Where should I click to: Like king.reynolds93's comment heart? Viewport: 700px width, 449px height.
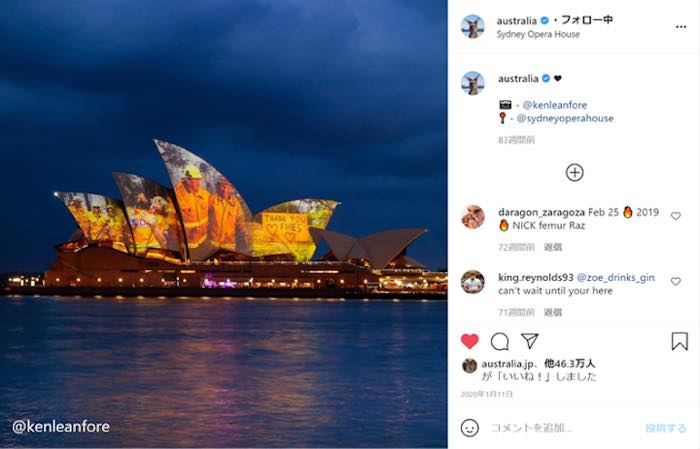coord(676,281)
